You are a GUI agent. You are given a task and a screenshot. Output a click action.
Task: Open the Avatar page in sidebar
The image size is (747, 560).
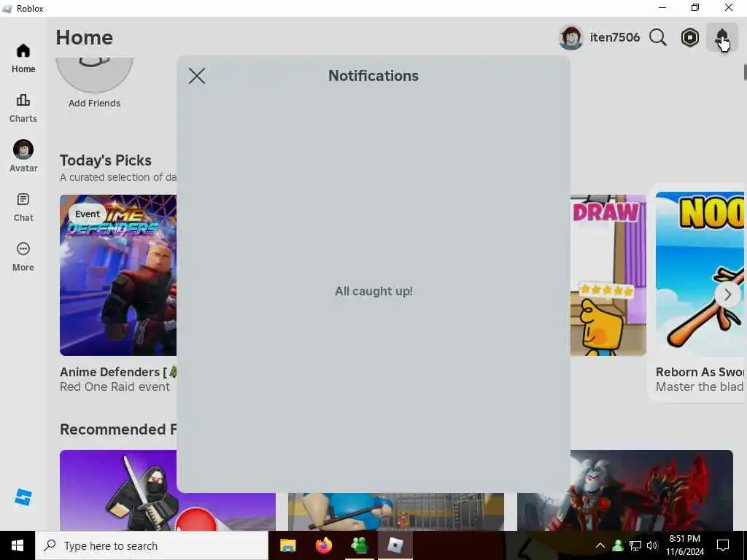(x=23, y=156)
